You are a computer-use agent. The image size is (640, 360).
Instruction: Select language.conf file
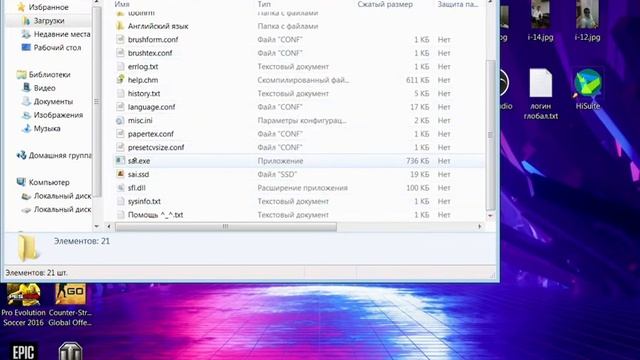tap(151, 107)
